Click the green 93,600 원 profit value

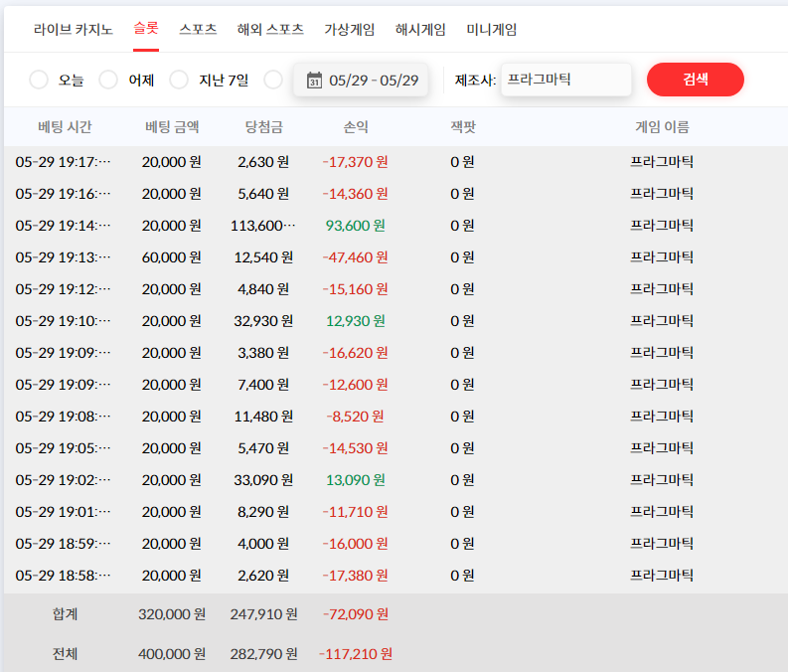[356, 226]
